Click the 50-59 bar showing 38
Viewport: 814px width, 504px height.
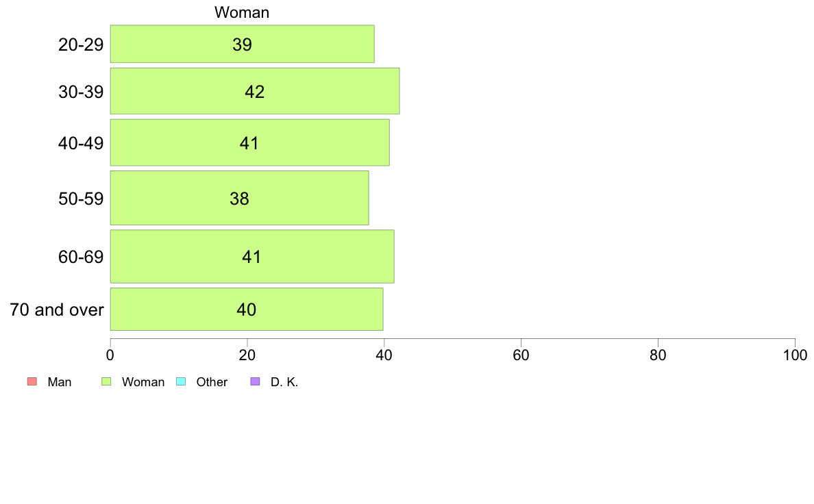[x=239, y=198]
